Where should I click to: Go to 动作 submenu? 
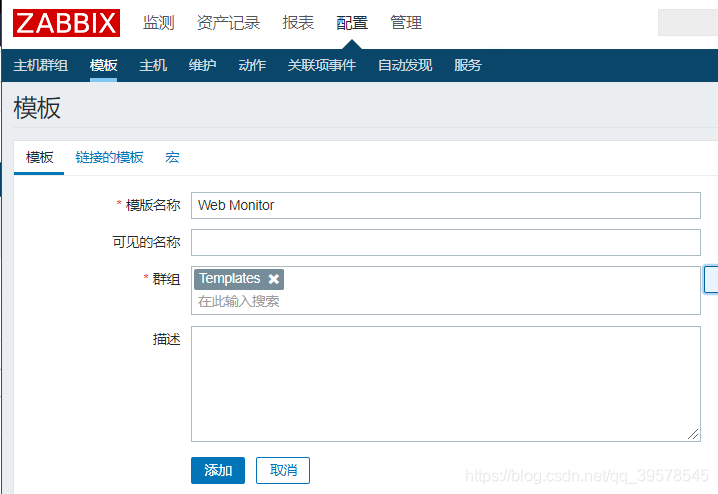252,65
